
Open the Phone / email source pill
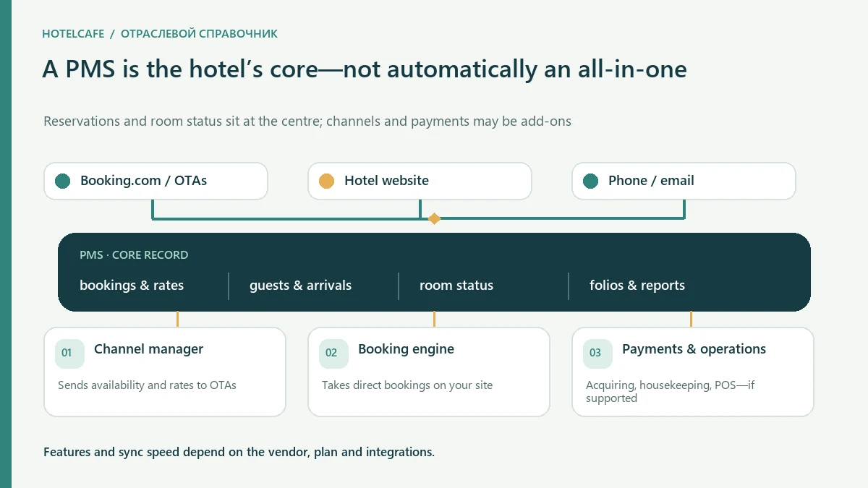(x=684, y=181)
